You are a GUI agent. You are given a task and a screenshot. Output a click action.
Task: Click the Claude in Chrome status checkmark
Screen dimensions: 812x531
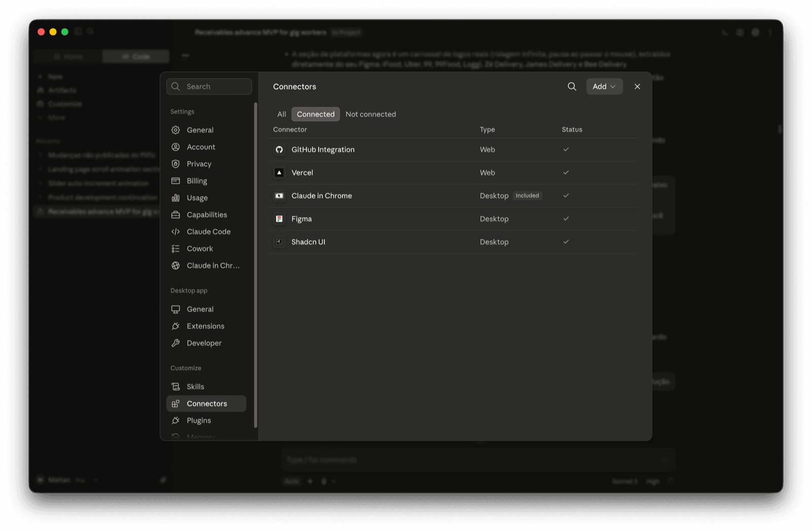pyautogui.click(x=566, y=195)
